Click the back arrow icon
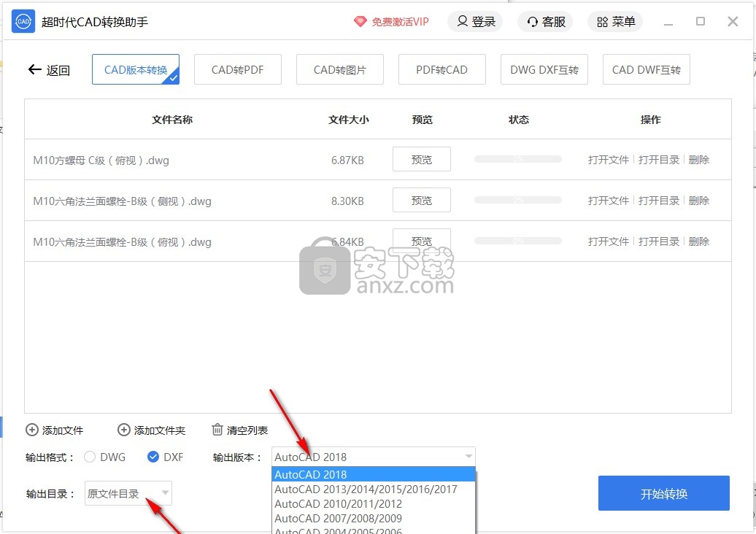The height and width of the screenshot is (534, 756). coord(35,70)
